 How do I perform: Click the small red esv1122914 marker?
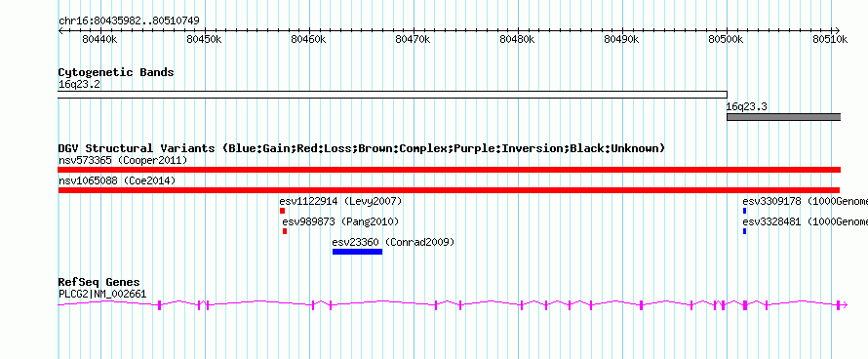tap(282, 211)
